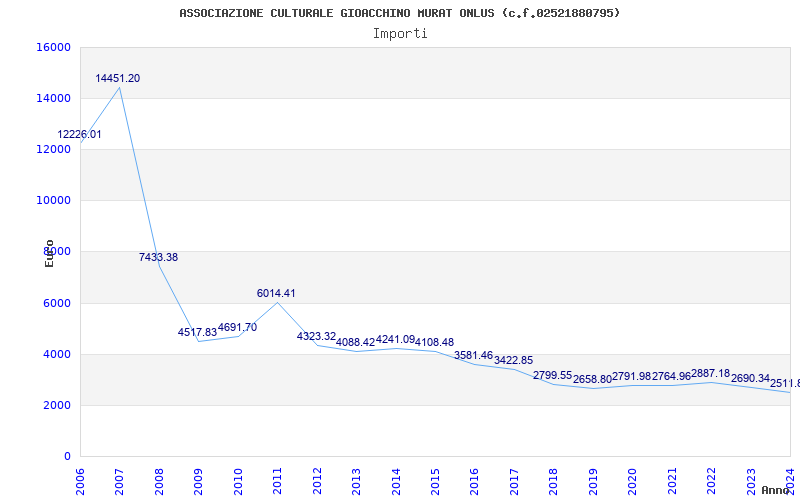The width and height of the screenshot is (800, 500).
Task: Click year 2013 on the x-axis
Action: (x=356, y=481)
